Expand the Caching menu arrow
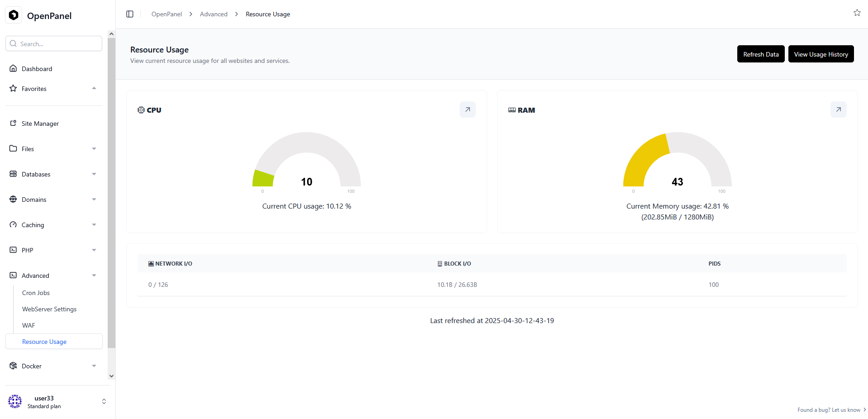 click(94, 225)
